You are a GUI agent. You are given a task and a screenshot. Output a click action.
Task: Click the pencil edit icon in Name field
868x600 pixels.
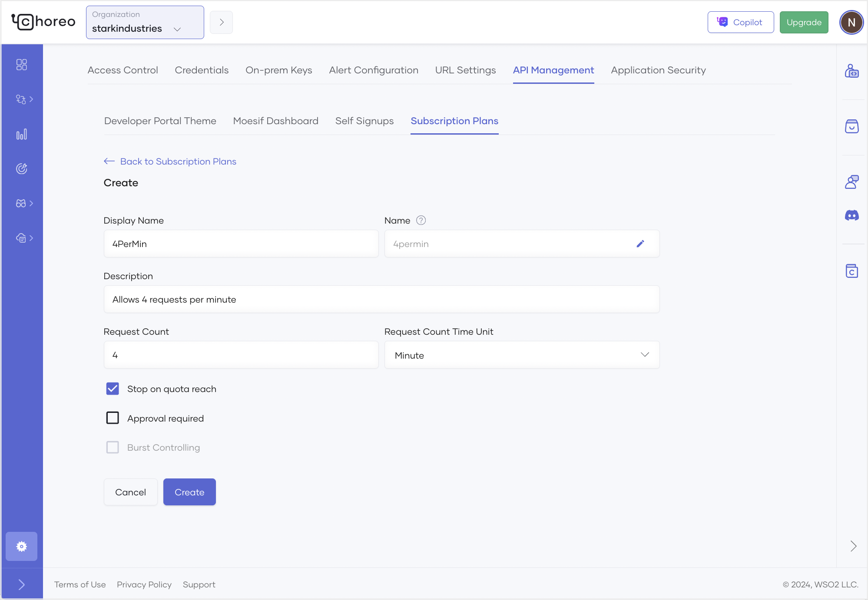640,244
